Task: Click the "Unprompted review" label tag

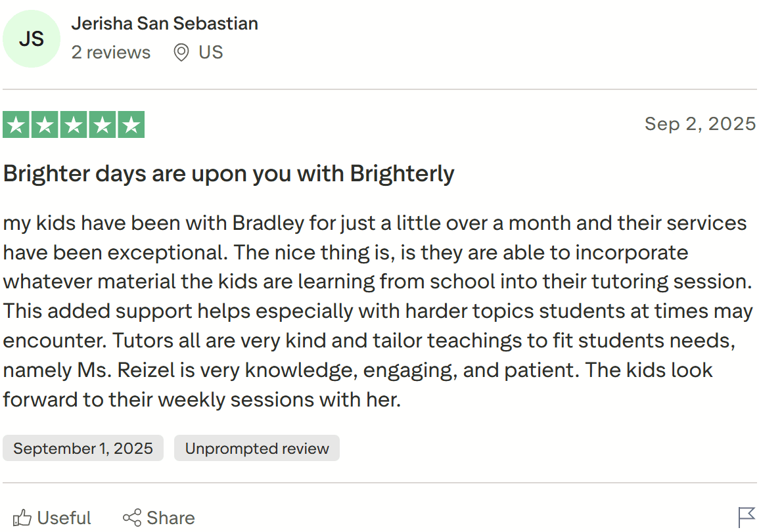Action: pyautogui.click(x=257, y=449)
